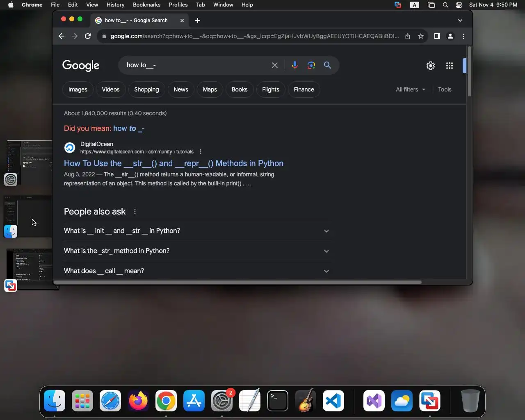Switch to Maps results

210,89
